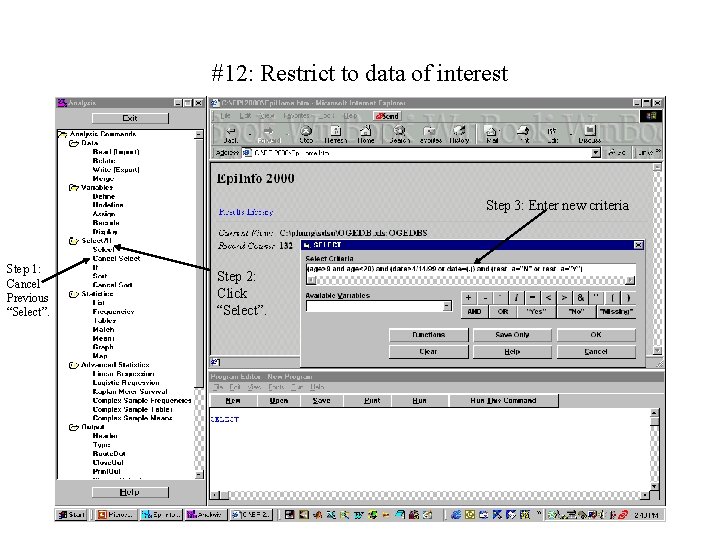Click the Stop icon in browser toolbar
Screen dimensions: 720x540
pos(306,135)
